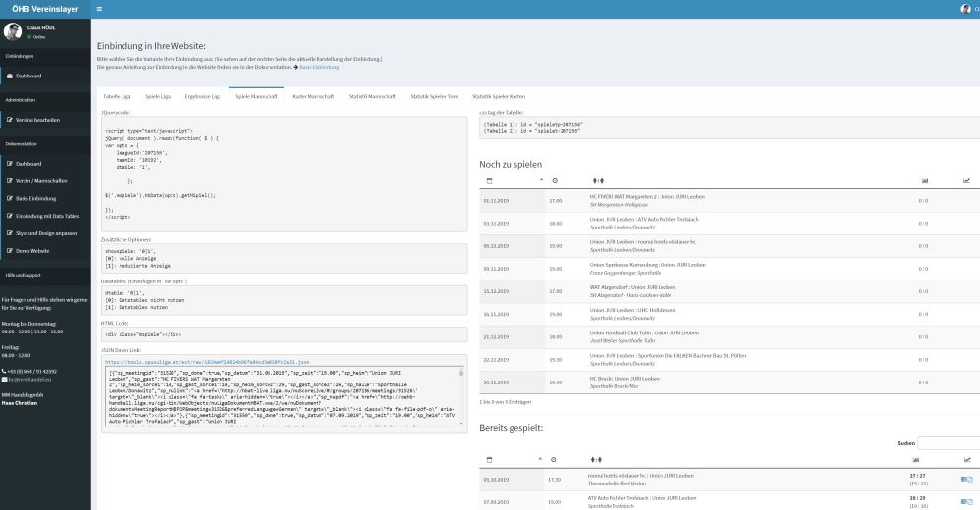980x510 pixels.
Task: Click inside the jQuery code block
Action: pos(284,174)
